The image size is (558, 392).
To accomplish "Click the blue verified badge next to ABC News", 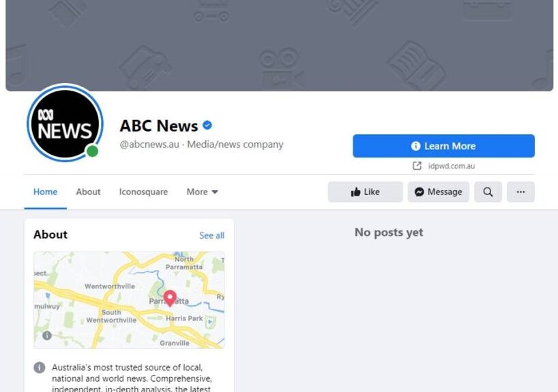I will [207, 125].
